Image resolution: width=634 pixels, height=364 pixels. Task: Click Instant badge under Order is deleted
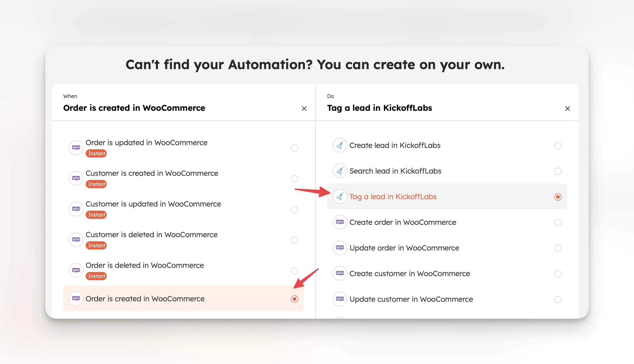tap(96, 276)
